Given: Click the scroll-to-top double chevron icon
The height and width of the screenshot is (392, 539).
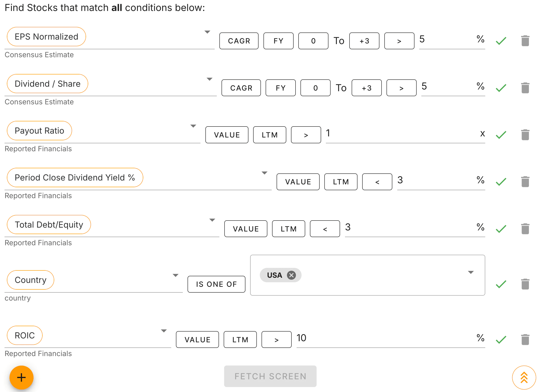Looking at the screenshot, I should tap(524, 377).
